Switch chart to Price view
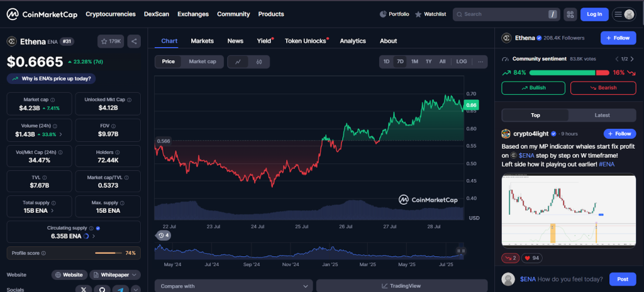 point(169,62)
